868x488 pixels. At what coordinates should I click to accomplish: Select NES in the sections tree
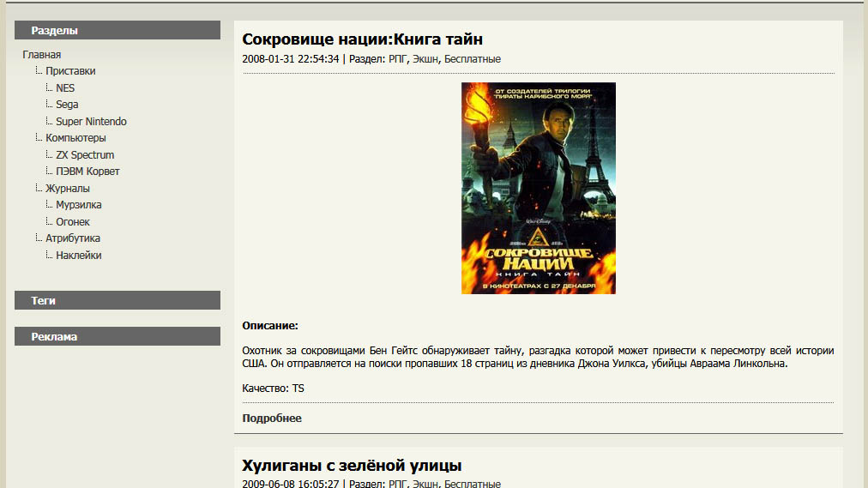point(65,88)
